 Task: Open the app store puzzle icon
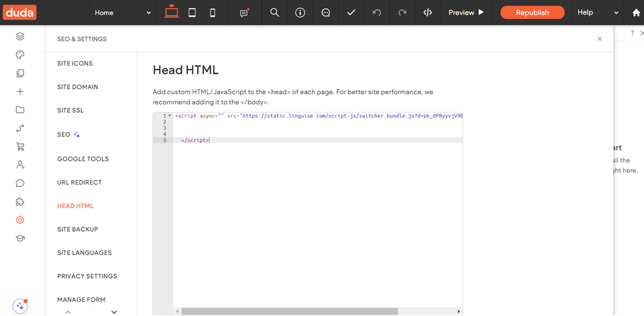click(20, 201)
